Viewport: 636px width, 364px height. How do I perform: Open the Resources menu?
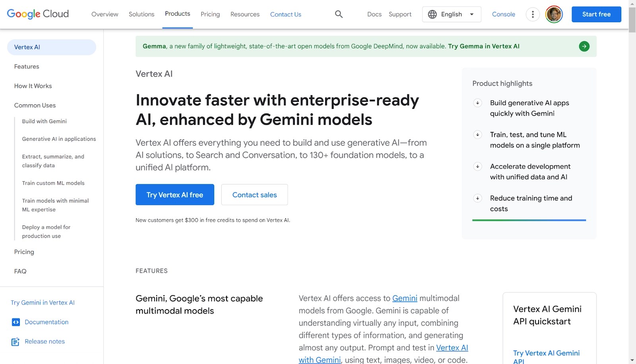[245, 14]
